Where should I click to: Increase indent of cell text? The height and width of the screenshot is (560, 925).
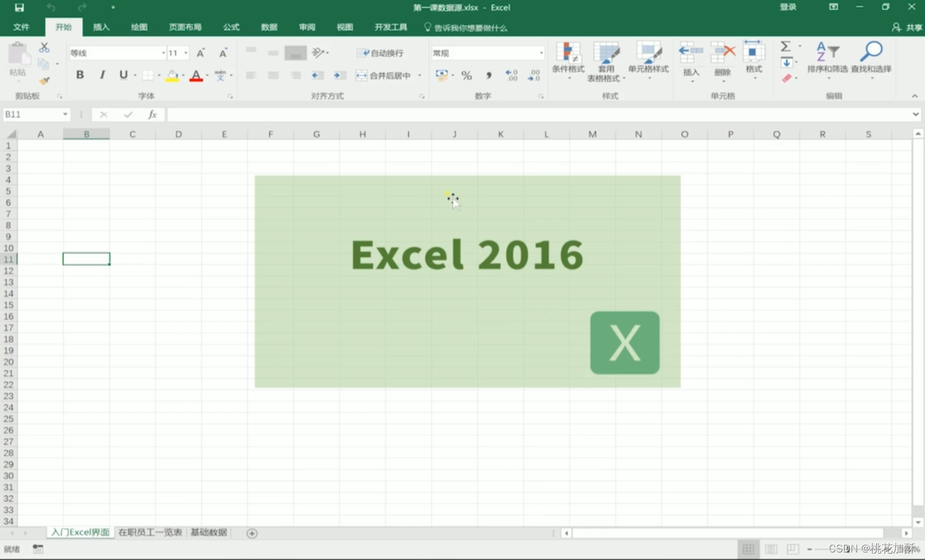pos(340,75)
